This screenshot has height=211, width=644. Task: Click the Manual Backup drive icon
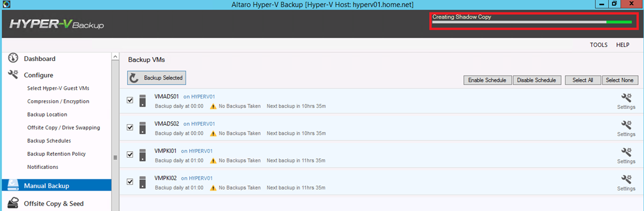pos(14,185)
